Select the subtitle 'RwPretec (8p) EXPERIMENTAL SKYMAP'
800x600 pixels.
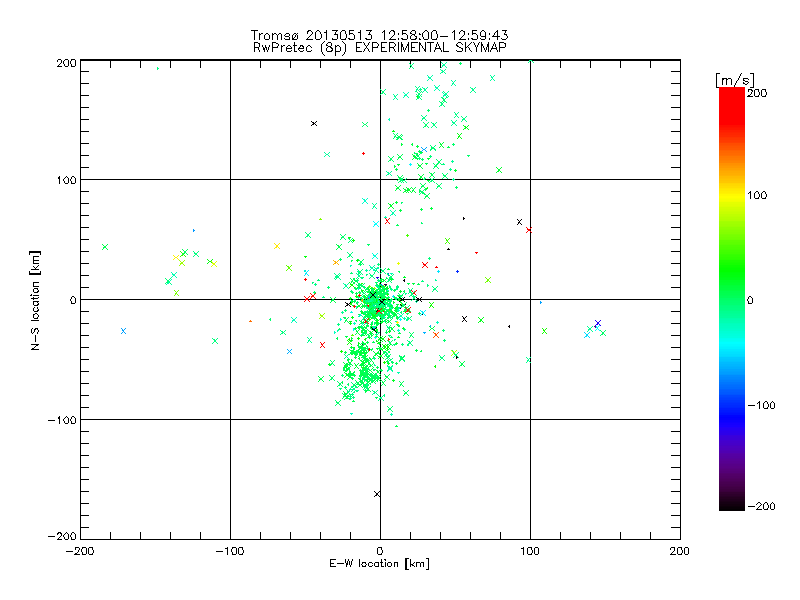(379, 48)
